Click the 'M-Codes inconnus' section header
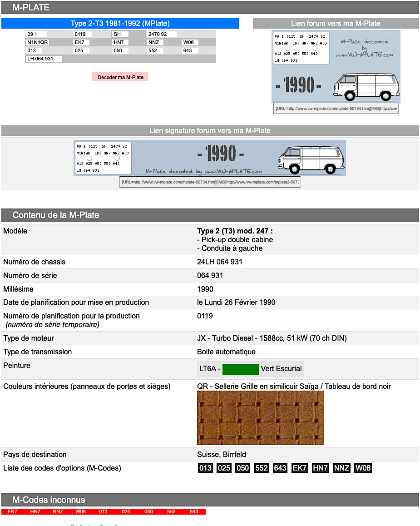The height and width of the screenshot is (526, 420). (210, 500)
